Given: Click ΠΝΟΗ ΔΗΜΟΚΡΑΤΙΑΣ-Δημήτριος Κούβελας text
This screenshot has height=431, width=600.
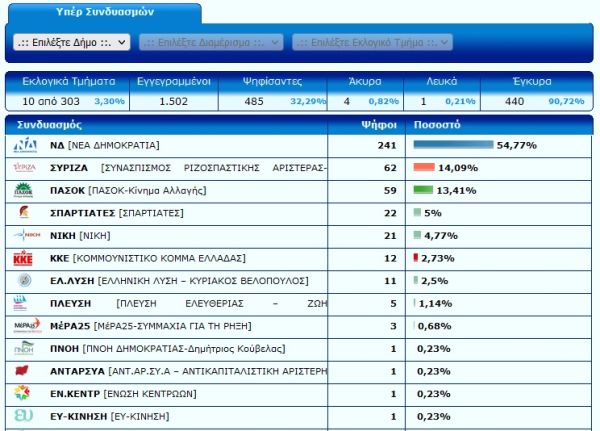Looking at the screenshot, I should pyautogui.click(x=184, y=349).
